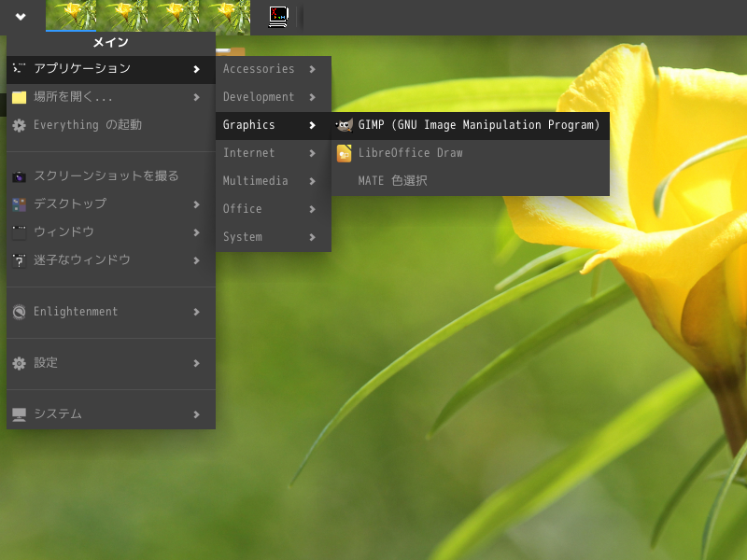
Task: Select the Graphics category
Action: pyautogui.click(x=274, y=125)
